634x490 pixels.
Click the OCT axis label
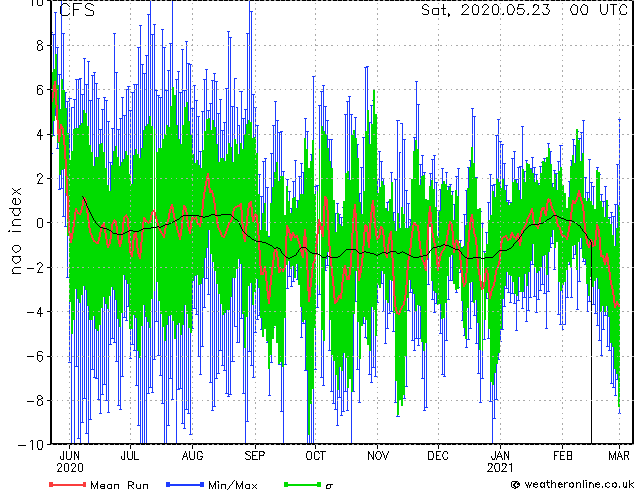click(315, 456)
